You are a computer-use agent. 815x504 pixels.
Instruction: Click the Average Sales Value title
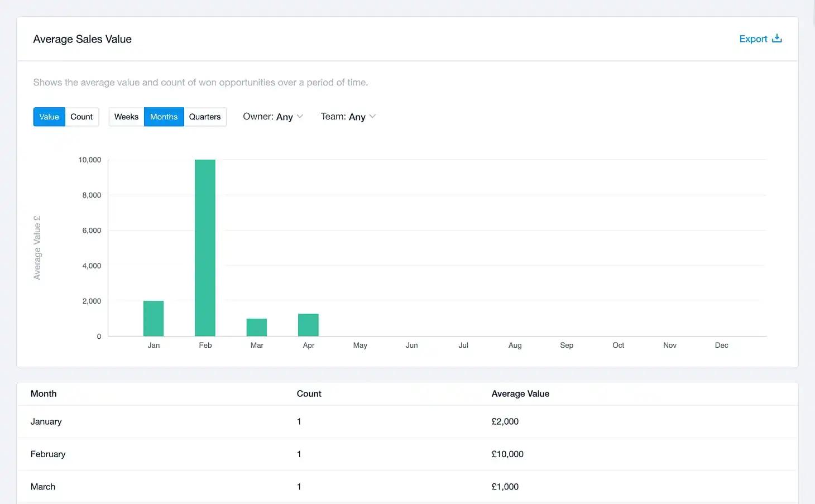coord(83,39)
